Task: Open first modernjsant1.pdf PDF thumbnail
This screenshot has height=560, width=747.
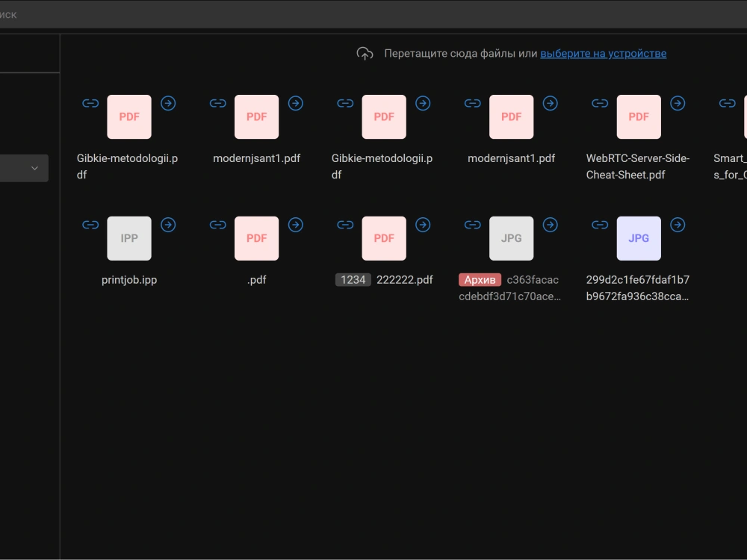Action: pos(256,116)
